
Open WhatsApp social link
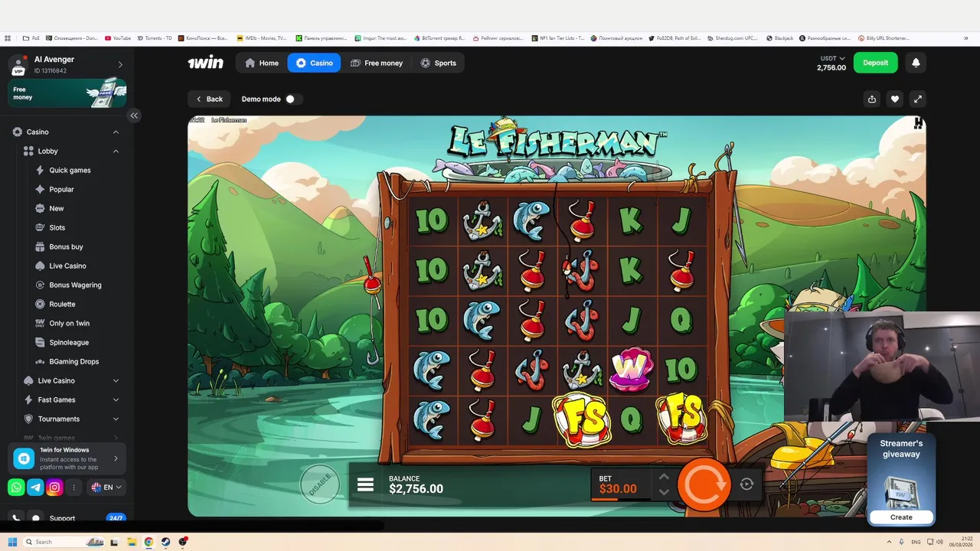[x=16, y=487]
